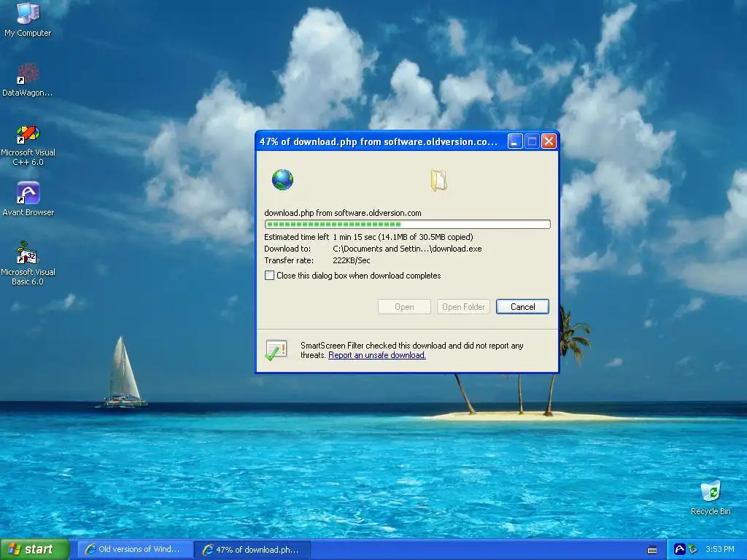The width and height of the screenshot is (747, 560).
Task: Click the disabled Open button
Action: [404, 307]
